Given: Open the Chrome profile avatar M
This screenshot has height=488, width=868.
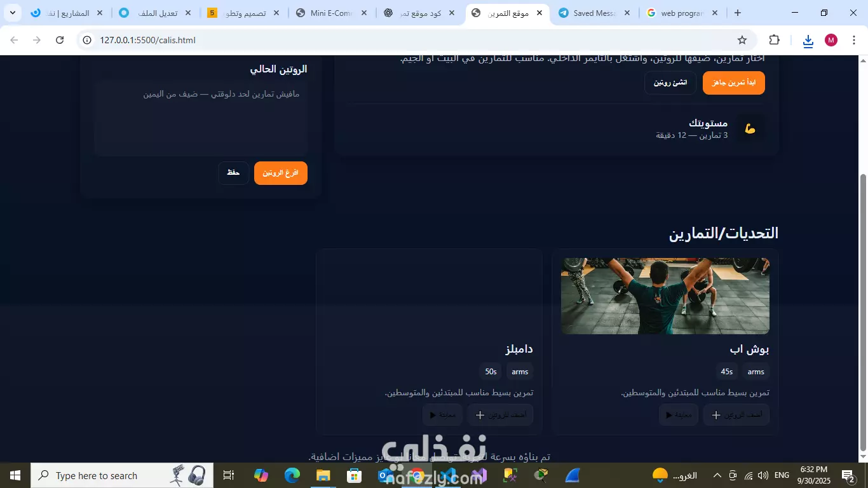Looking at the screenshot, I should (x=831, y=40).
